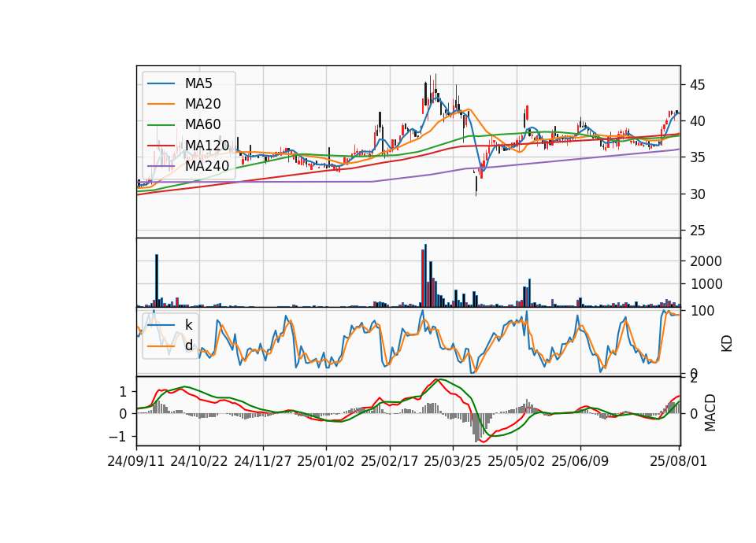Click the MA5 legend label
Image resolution: width=756 pixels, height=543 pixels.
(198, 83)
